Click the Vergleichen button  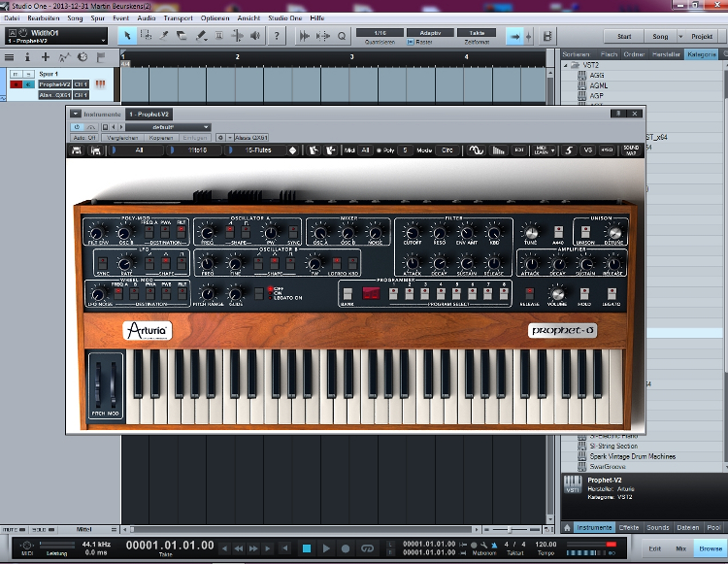(122, 138)
